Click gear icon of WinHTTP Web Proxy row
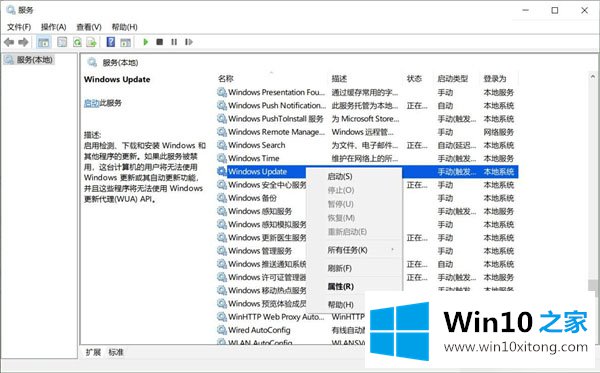This screenshot has width=600, height=373. tap(222, 317)
